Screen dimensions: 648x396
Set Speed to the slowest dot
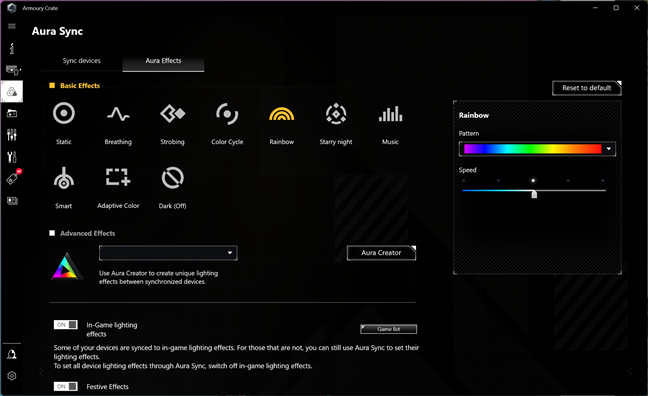coord(464,181)
